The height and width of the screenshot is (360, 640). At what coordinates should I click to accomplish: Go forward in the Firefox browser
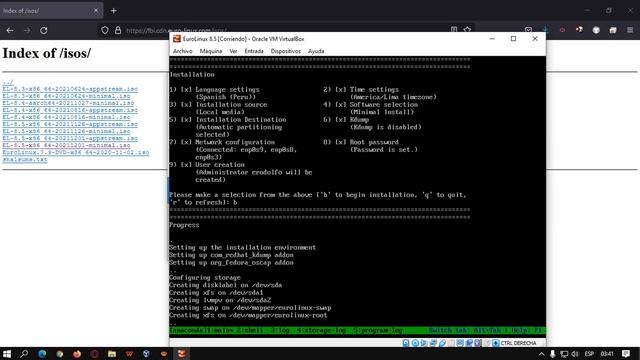(x=27, y=30)
